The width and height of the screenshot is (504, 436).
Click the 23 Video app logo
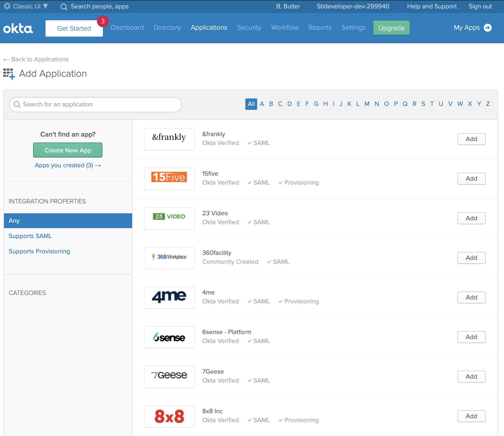[x=169, y=218]
